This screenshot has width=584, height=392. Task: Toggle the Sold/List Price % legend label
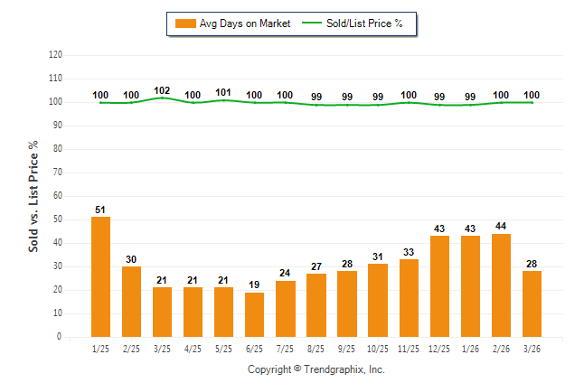pyautogui.click(x=371, y=23)
